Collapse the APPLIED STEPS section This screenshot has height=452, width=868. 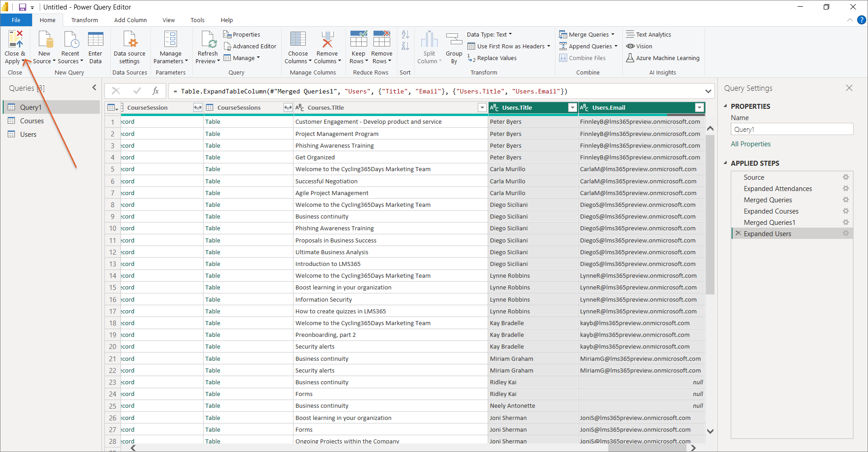726,163
